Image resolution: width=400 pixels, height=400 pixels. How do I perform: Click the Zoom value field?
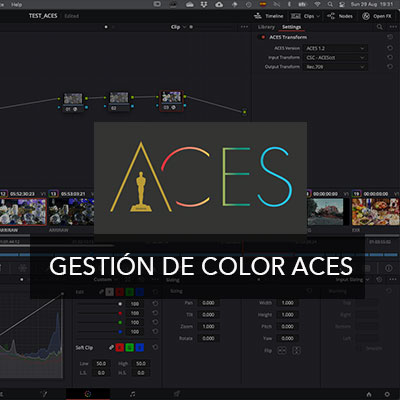coord(208,326)
